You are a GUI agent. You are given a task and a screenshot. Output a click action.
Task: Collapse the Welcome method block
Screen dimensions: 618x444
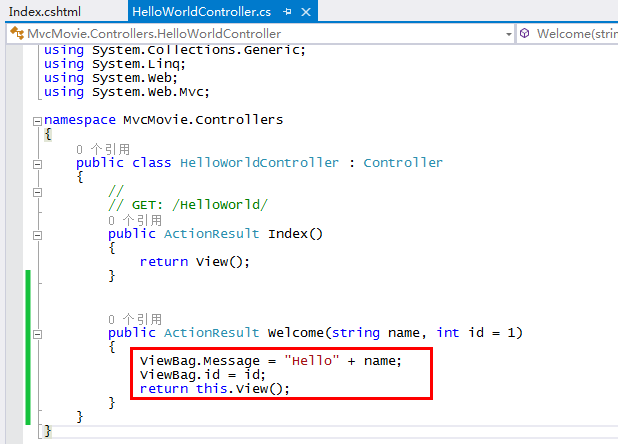coord(37,334)
